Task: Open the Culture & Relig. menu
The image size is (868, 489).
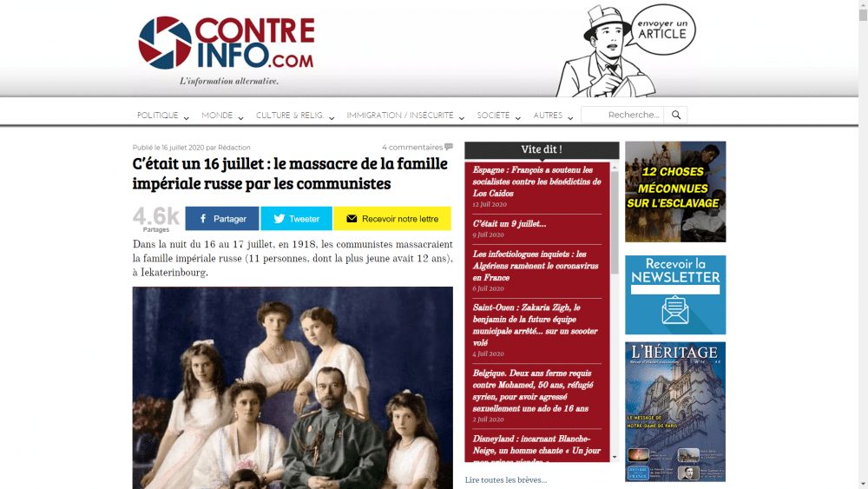Action: pyautogui.click(x=294, y=116)
